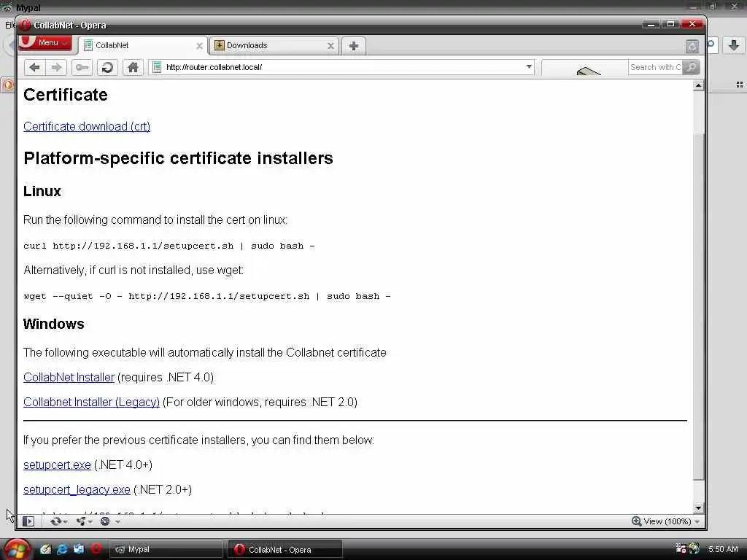Click the Search with field
Viewport: 747px width, 560px height.
coord(656,67)
